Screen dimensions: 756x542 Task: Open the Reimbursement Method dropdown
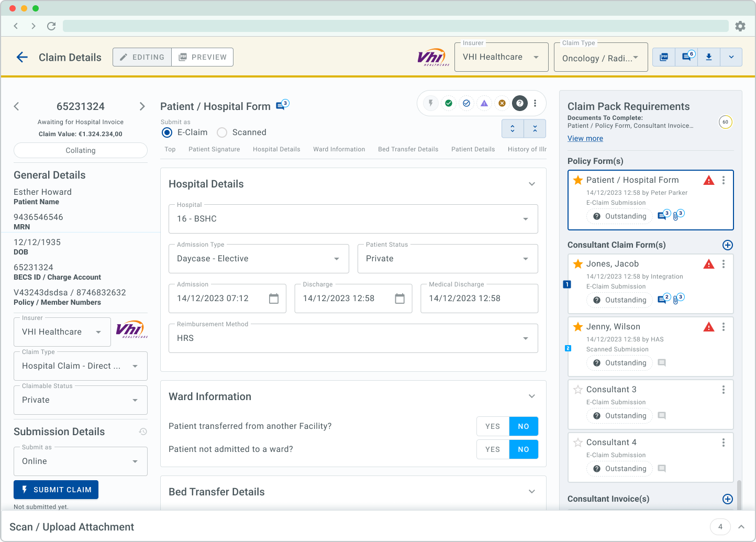tap(353, 338)
